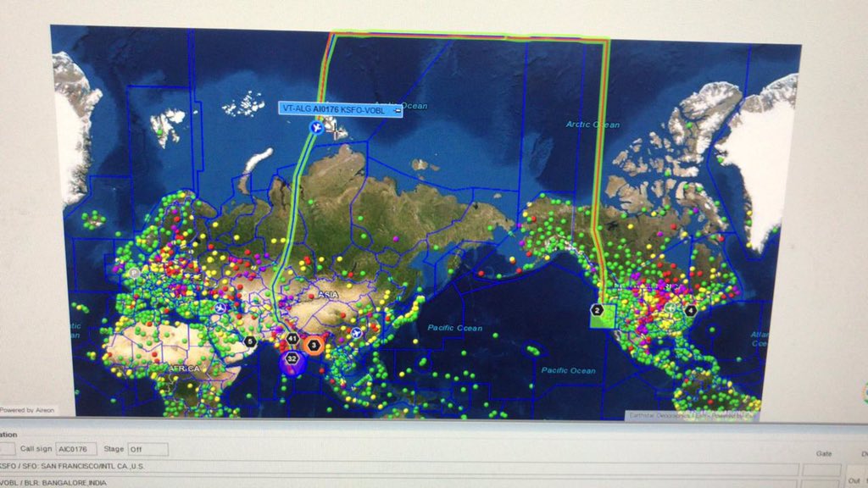The image size is (868, 488).
Task: Click the VOBL / BLR Bangalore destination field
Action: point(398,483)
